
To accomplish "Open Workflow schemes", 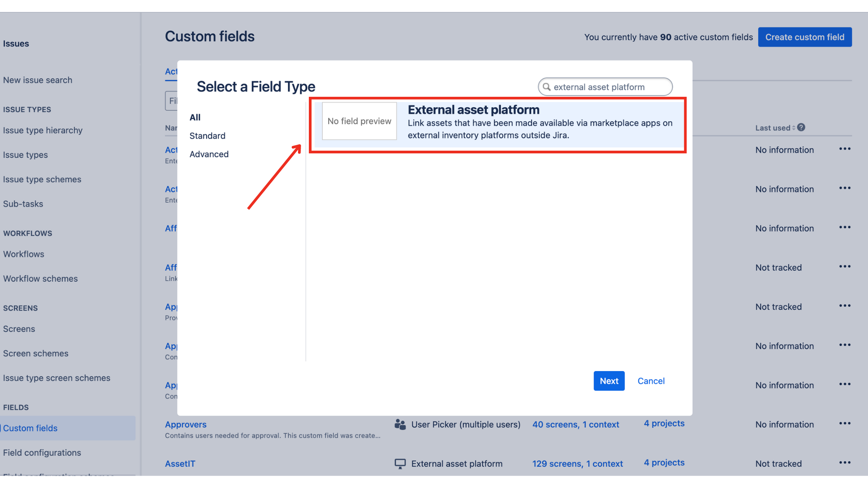I will [40, 278].
